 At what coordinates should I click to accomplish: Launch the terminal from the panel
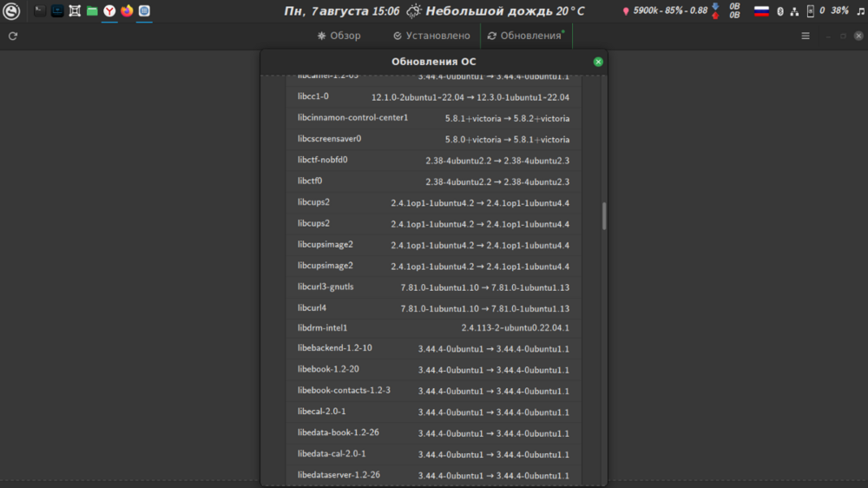39,10
